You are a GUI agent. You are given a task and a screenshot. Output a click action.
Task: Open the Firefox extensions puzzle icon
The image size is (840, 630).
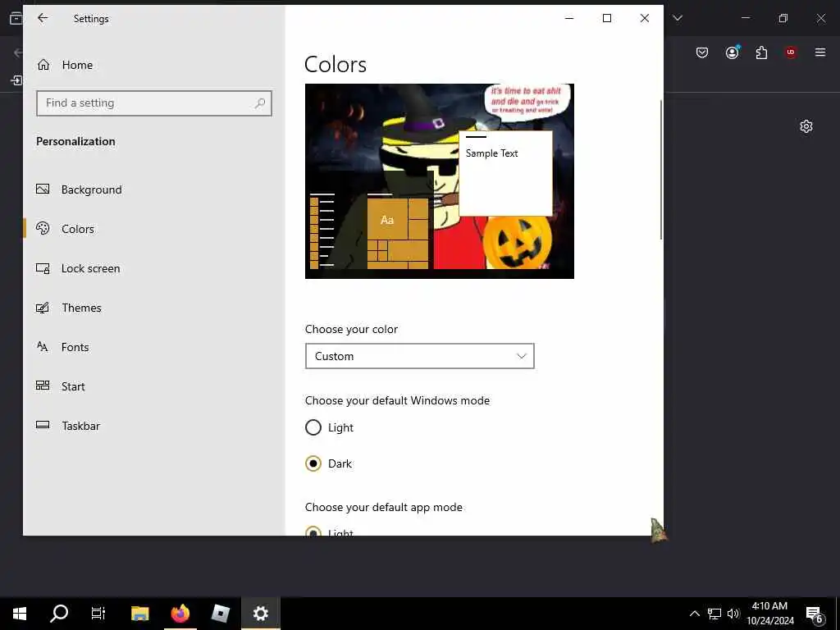click(761, 52)
